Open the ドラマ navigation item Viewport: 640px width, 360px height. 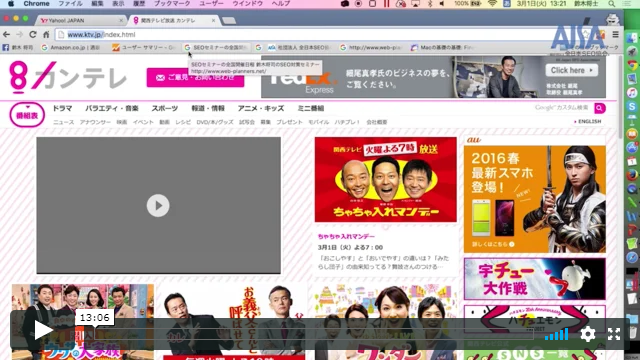coord(62,108)
